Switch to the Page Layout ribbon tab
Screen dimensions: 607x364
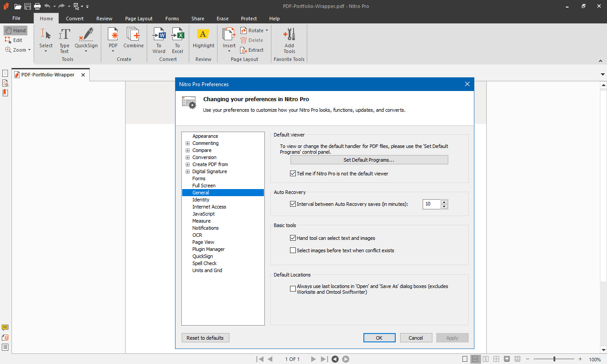[138, 19]
